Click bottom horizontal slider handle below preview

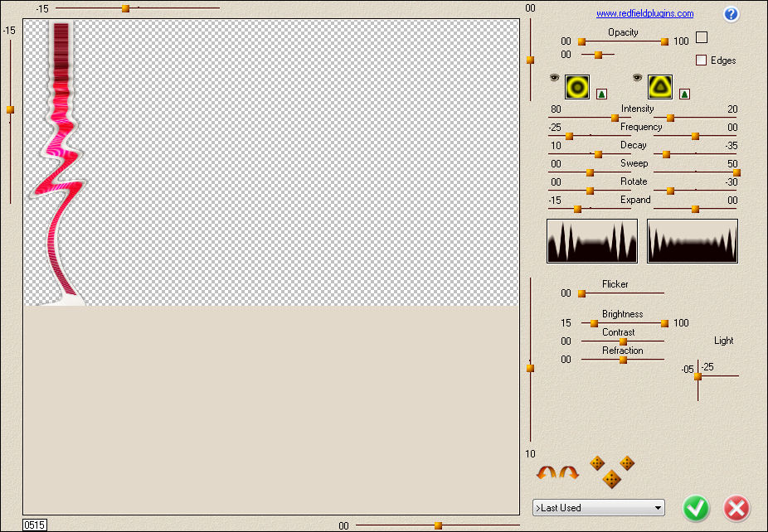click(439, 525)
